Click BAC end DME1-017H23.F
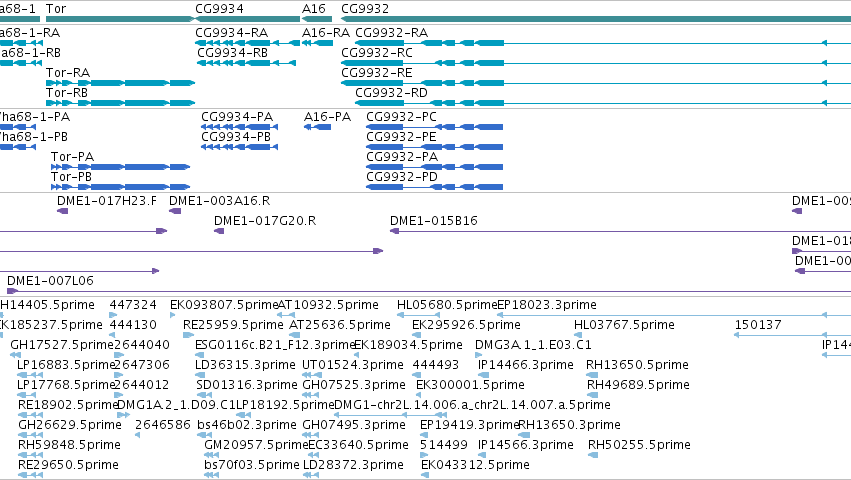The image size is (851, 480). pyautogui.click(x=107, y=201)
